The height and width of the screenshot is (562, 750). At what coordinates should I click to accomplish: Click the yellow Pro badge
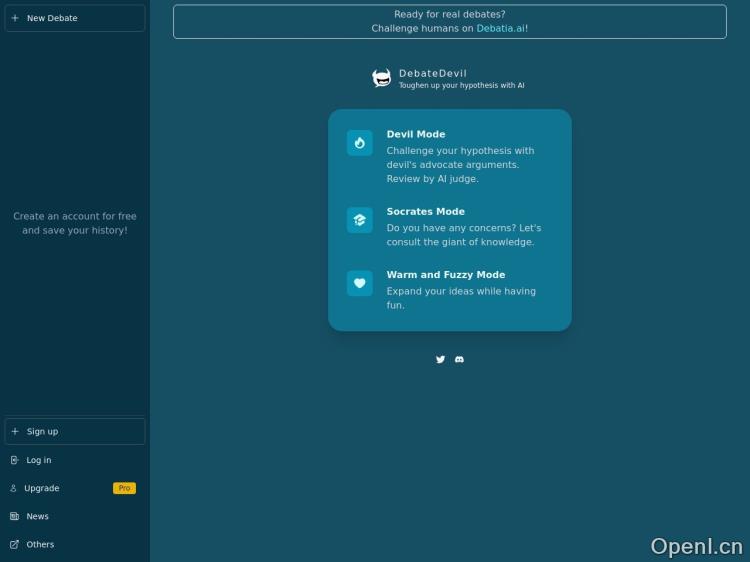coord(124,488)
